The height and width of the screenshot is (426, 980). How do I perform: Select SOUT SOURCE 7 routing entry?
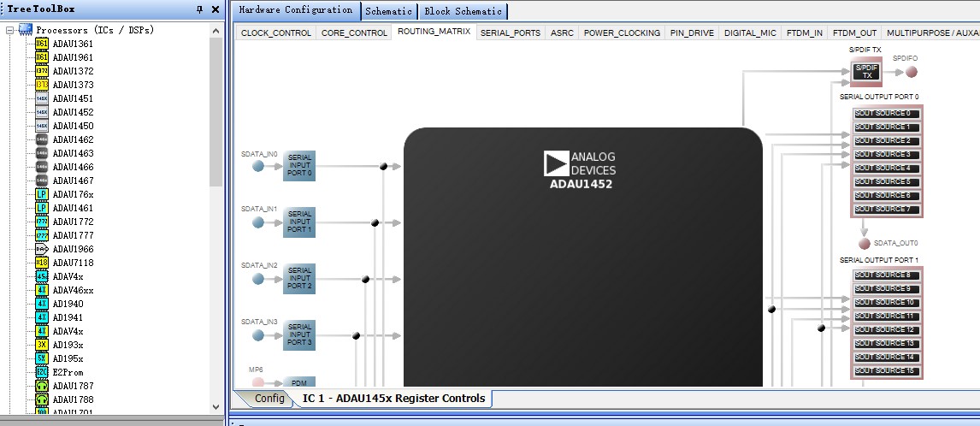[x=886, y=209]
